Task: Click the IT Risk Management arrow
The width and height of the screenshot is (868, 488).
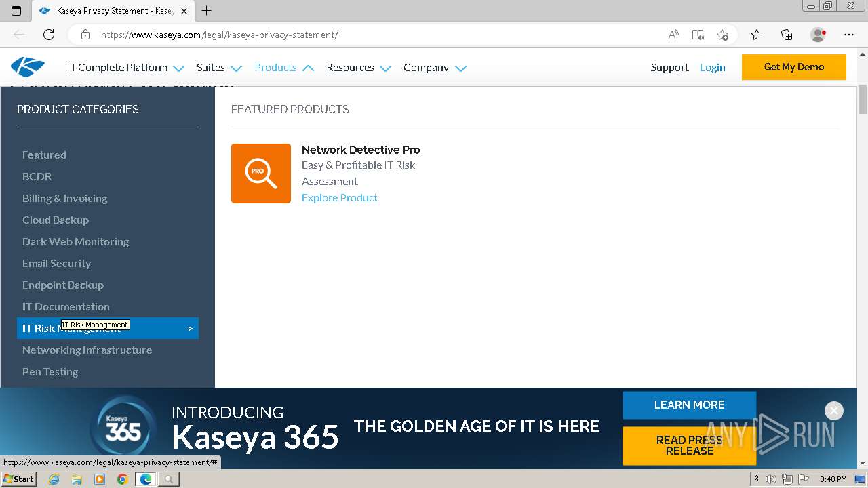Action: click(x=191, y=328)
